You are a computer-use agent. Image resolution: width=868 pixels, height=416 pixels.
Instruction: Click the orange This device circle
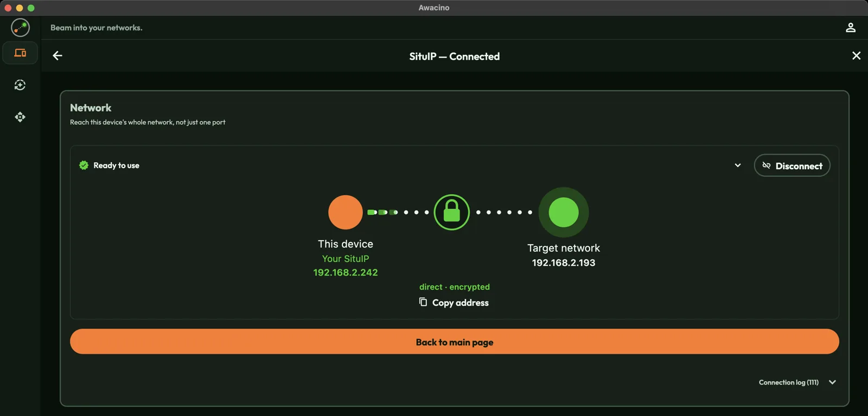346,212
